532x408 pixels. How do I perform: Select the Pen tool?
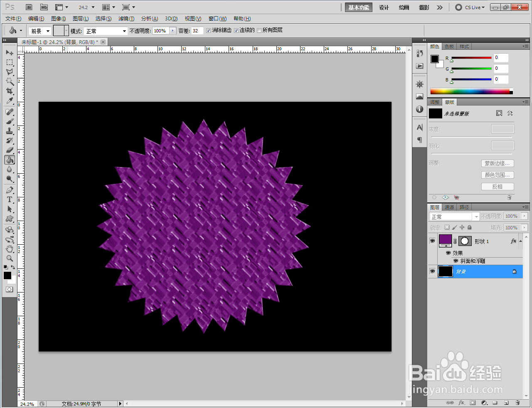coord(10,190)
